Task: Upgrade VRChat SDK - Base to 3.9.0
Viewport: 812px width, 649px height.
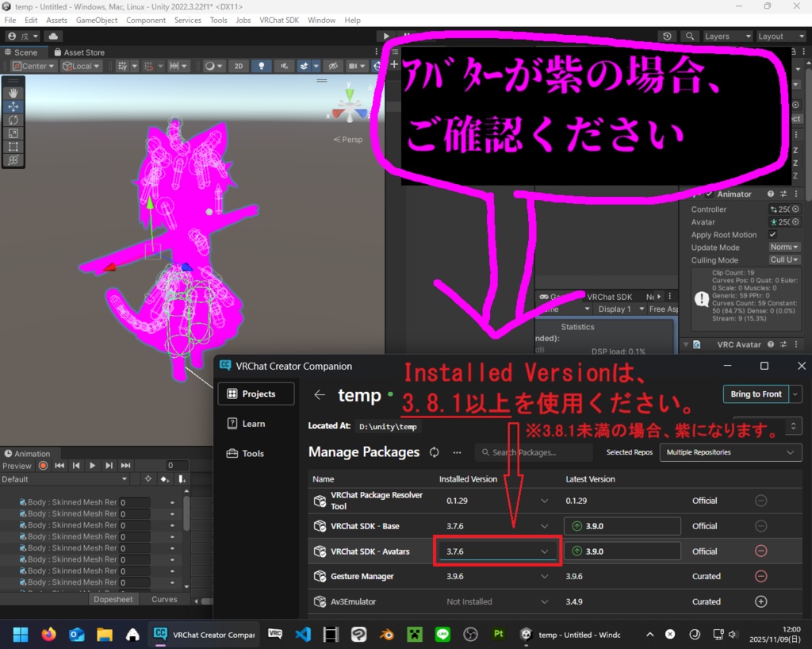Action: click(x=622, y=526)
